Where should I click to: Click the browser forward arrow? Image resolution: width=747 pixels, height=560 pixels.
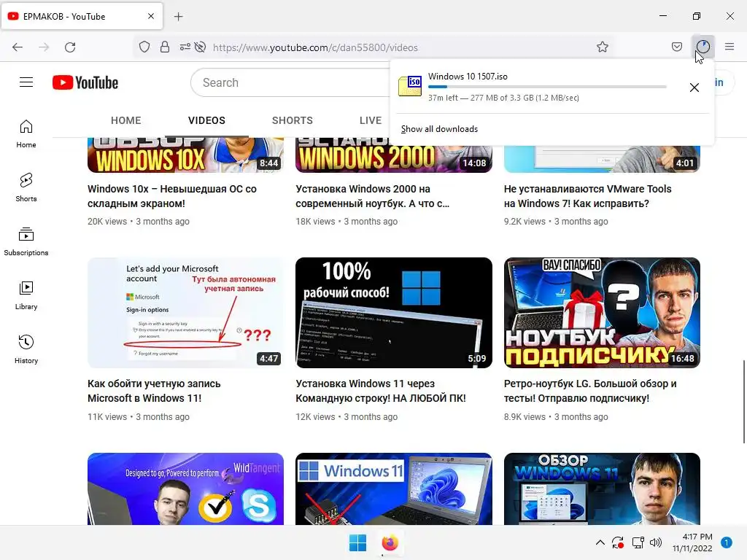pos(44,47)
